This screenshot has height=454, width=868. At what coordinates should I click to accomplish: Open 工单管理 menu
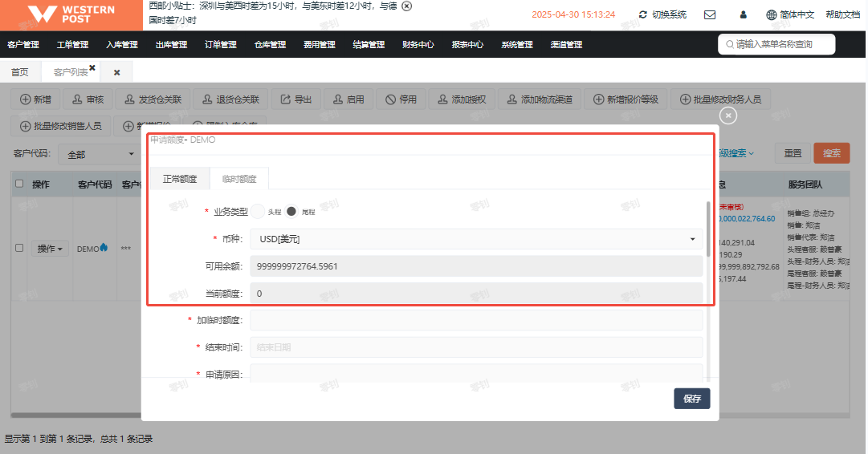point(72,45)
